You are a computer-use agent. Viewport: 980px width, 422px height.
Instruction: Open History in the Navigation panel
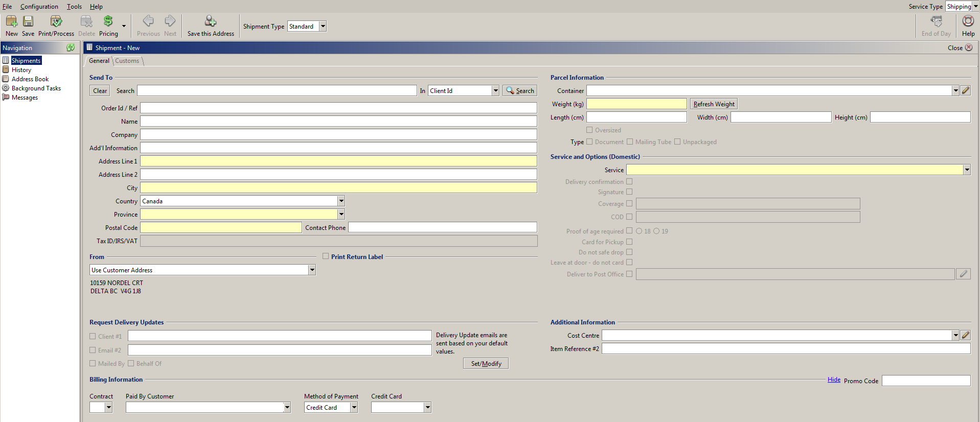(x=21, y=70)
